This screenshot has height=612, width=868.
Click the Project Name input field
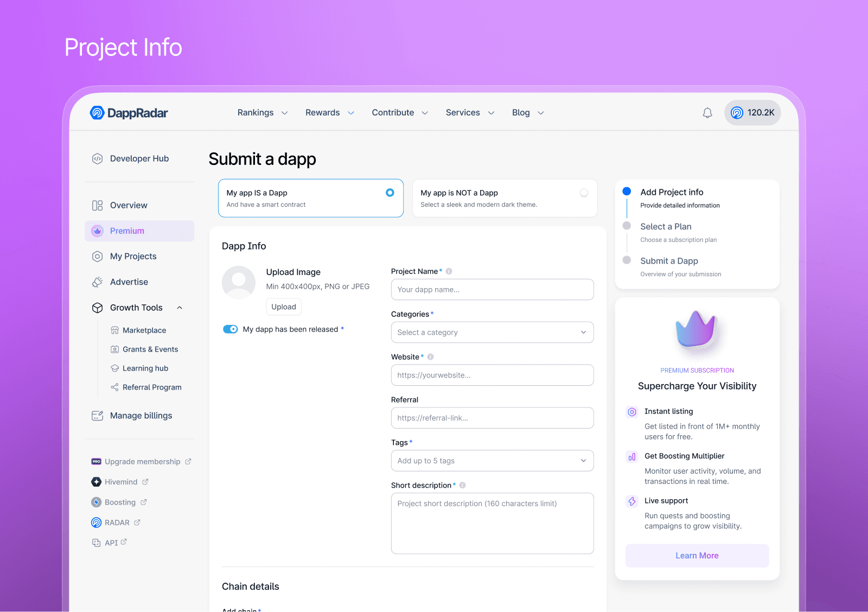click(492, 290)
